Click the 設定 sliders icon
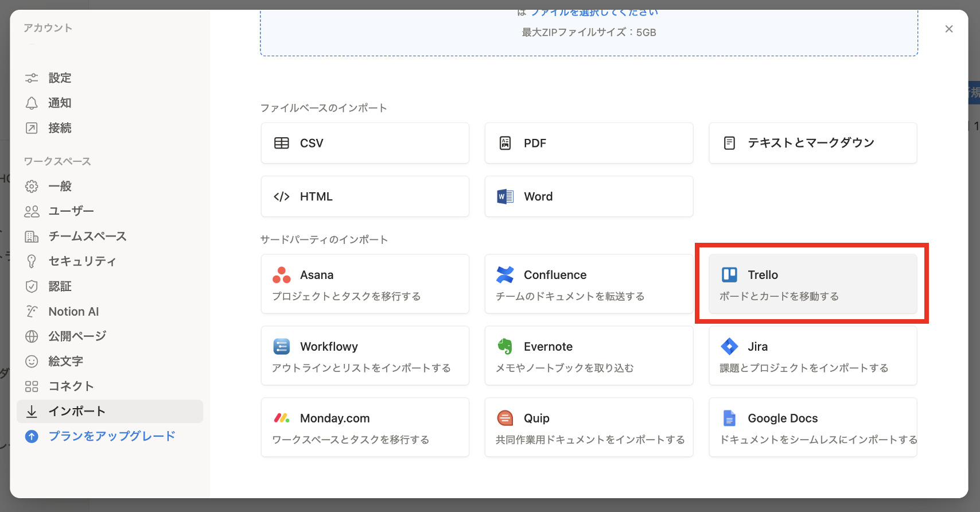The width and height of the screenshot is (980, 512). [x=32, y=78]
